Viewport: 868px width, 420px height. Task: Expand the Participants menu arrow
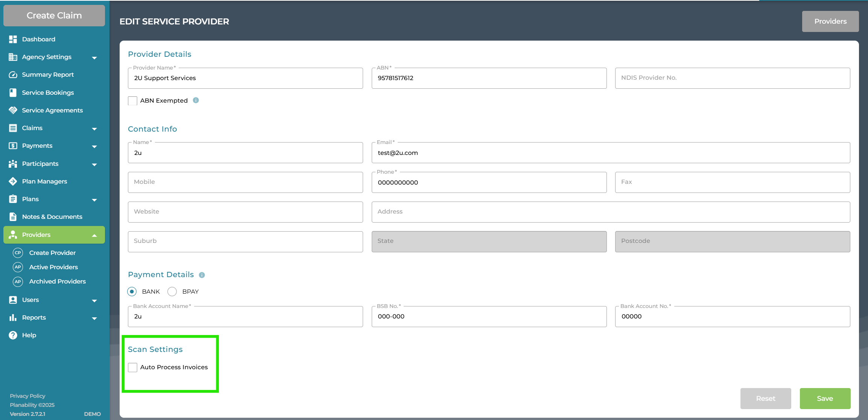click(x=94, y=164)
